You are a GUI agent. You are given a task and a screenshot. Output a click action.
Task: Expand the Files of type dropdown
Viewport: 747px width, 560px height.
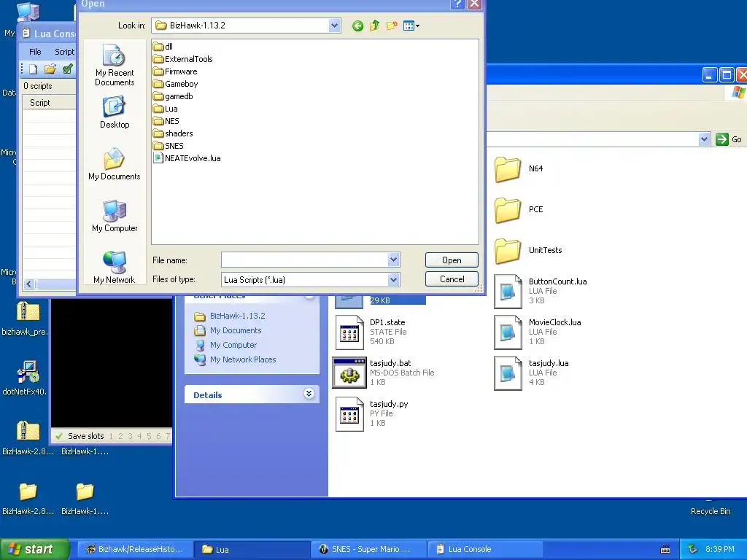[x=393, y=279]
